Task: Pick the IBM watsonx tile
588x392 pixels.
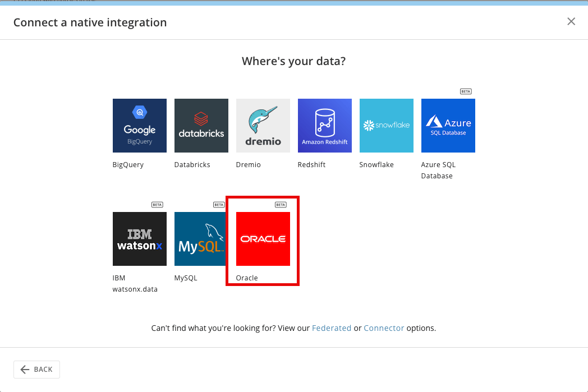Action: coord(140,239)
